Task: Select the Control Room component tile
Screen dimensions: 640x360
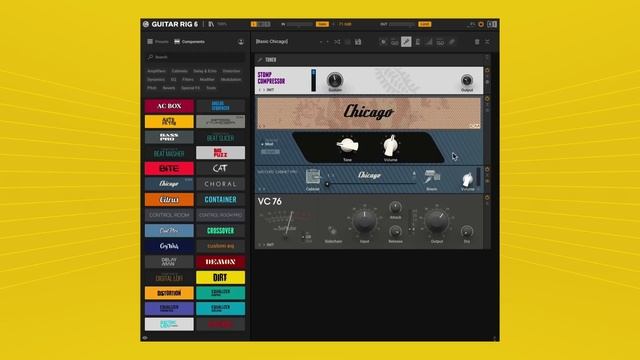Action: tap(169, 215)
